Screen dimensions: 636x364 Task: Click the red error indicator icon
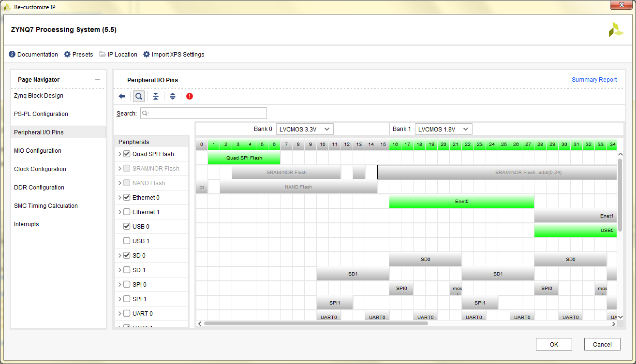[189, 96]
